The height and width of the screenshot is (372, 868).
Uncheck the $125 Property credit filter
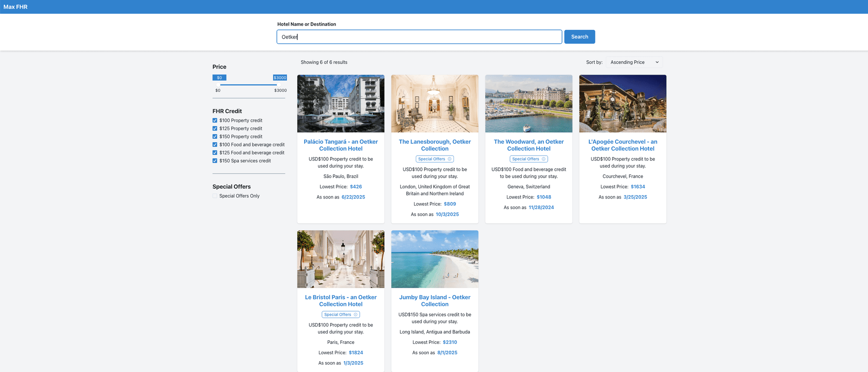coord(215,128)
